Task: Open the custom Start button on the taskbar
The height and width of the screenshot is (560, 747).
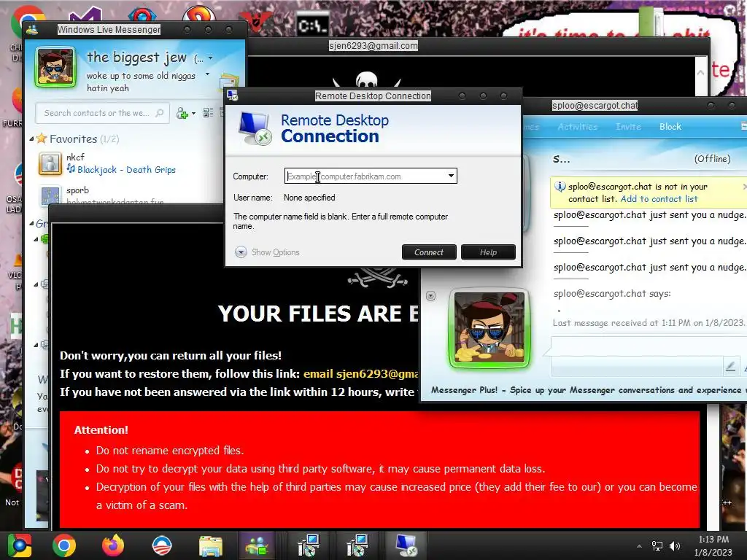Action: coord(19,545)
